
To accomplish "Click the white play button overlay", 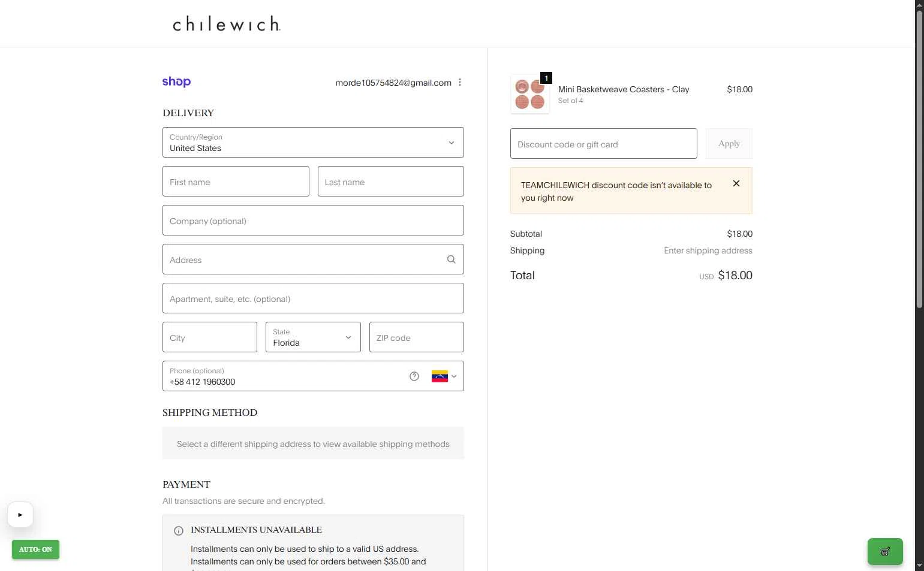I will 20,515.
